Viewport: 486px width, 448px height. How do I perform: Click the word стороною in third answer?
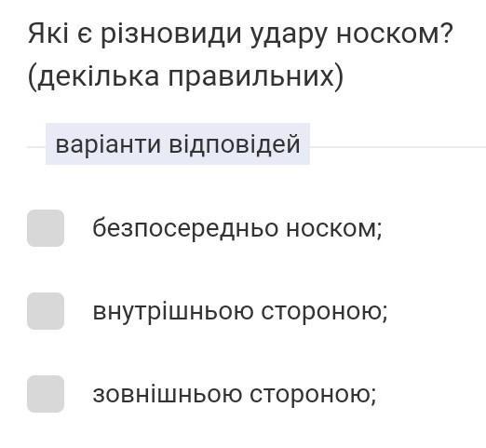[313, 395]
